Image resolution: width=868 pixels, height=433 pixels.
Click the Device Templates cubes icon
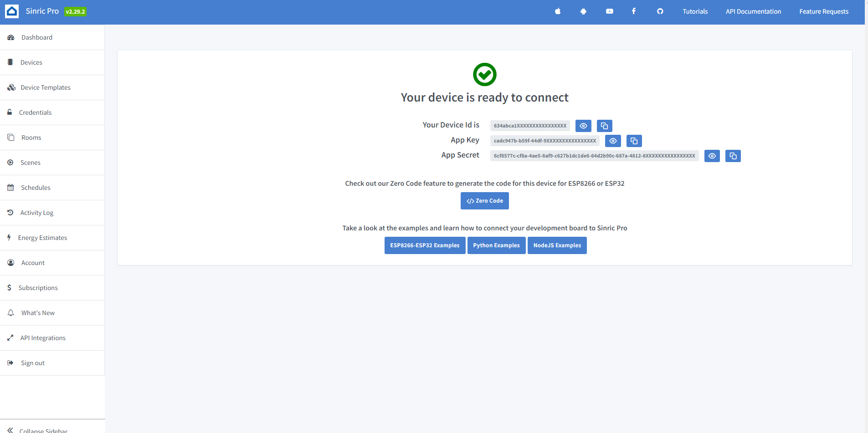[11, 87]
